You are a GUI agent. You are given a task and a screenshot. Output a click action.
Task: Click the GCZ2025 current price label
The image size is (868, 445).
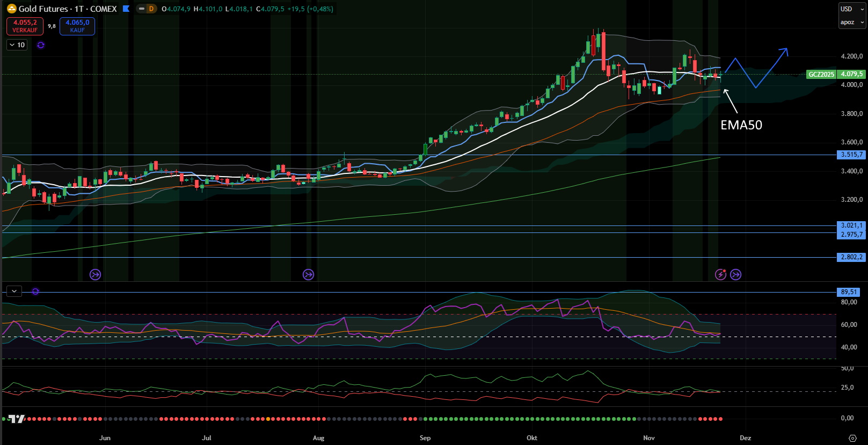(821, 74)
